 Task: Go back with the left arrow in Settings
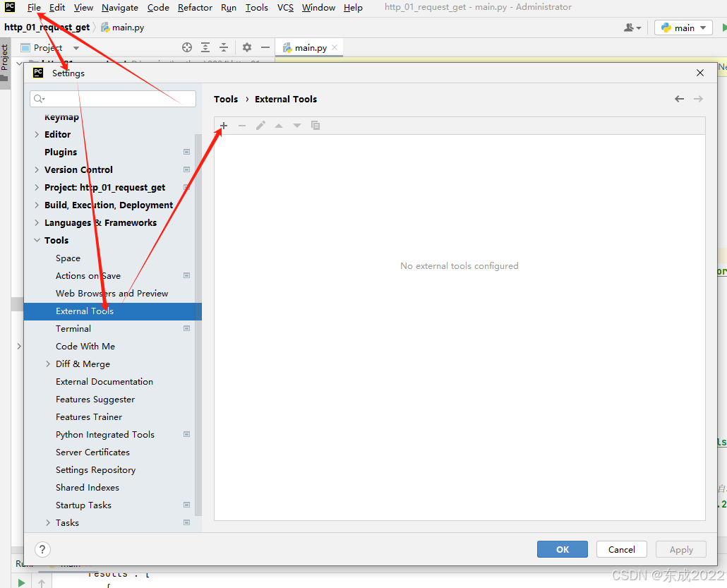point(679,99)
